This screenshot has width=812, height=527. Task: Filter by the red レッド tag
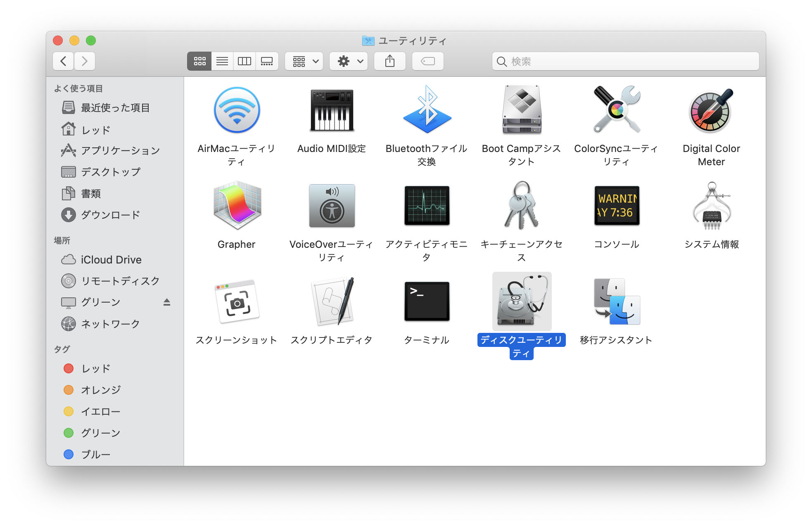[x=115, y=368]
